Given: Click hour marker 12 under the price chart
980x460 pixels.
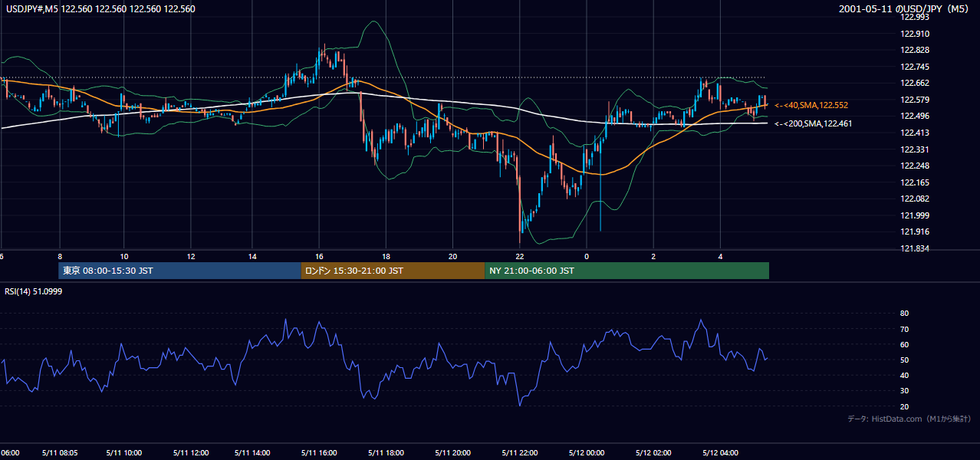Looking at the screenshot, I should click(190, 256).
